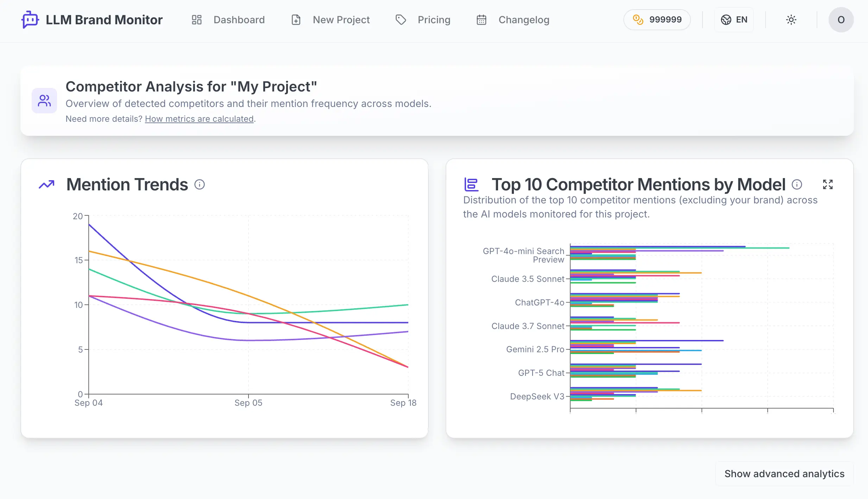Viewport: 868px width, 499px height.
Task: Expand the competitor mentions chart to fullscreen
Action: click(828, 184)
